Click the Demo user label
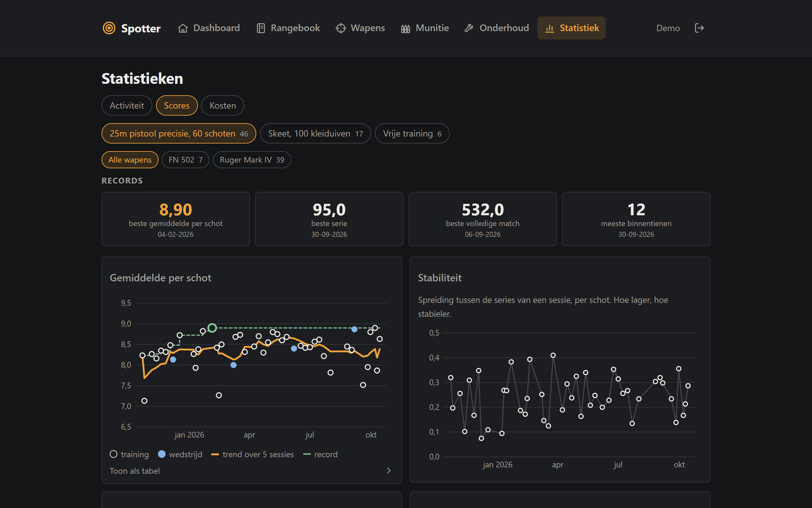Viewport: 812px width, 508px height. click(668, 28)
